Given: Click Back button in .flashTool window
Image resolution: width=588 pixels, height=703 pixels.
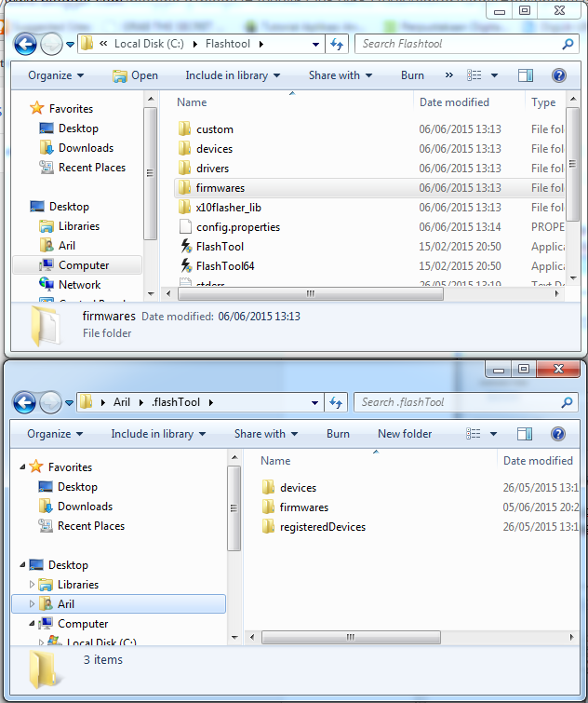Looking at the screenshot, I should (x=24, y=402).
